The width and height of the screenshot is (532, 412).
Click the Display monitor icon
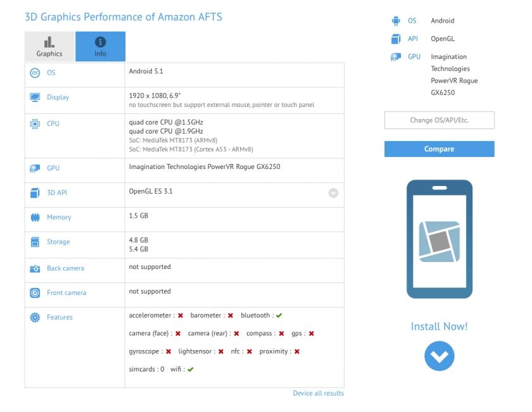pos(35,97)
